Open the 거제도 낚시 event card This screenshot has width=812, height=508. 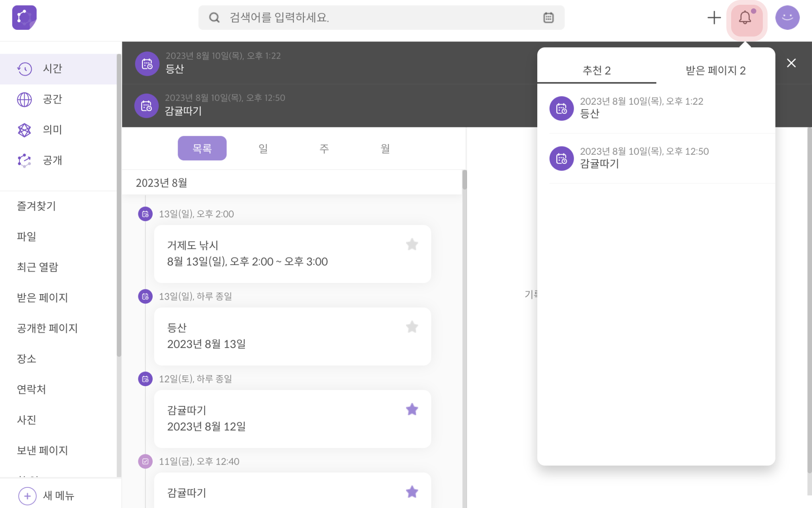click(293, 254)
